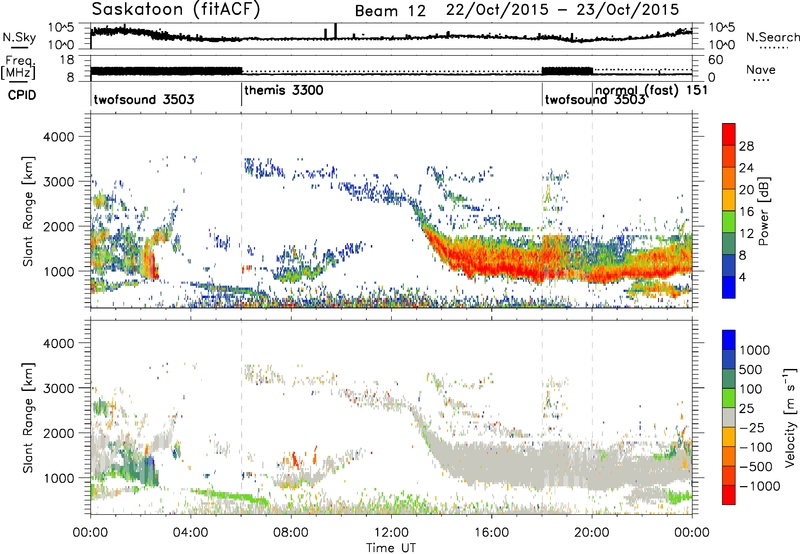The width and height of the screenshot is (800, 554).
Task: Click 'Slant Range [km]' label of power panel
Action: [28, 211]
